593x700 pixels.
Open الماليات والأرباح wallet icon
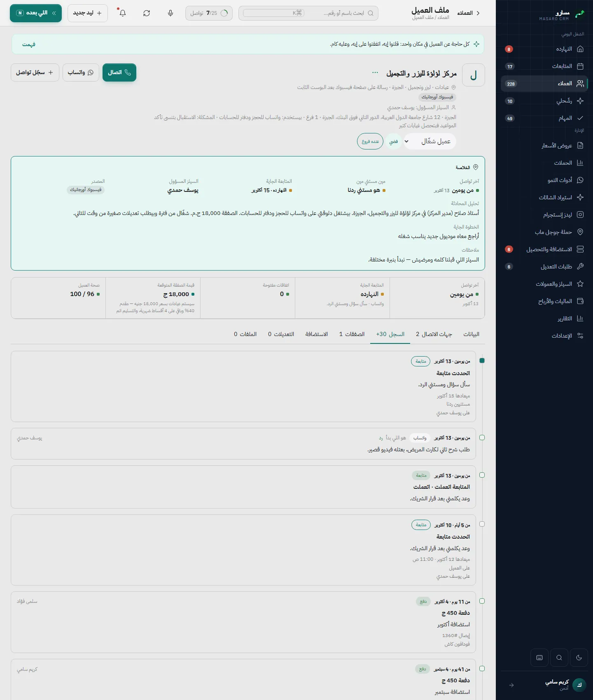pyautogui.click(x=580, y=301)
